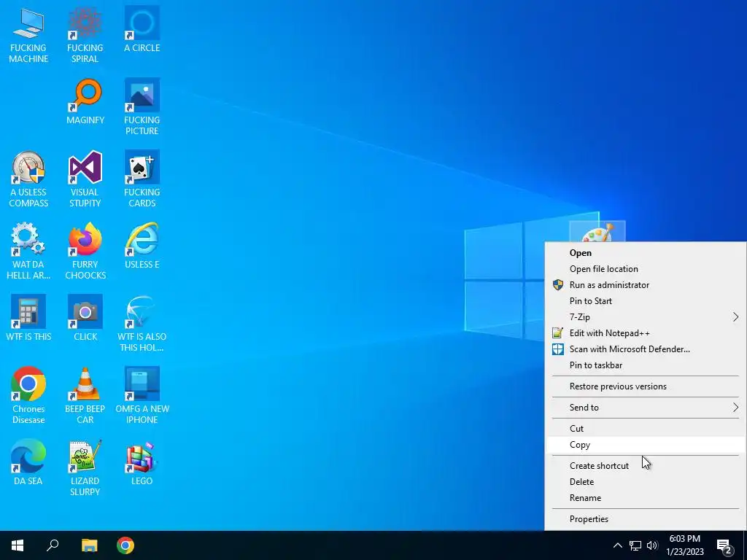Select the FUCKING PICTURE photos shortcut
Viewport: 747px width, 560px height.
tap(142, 108)
